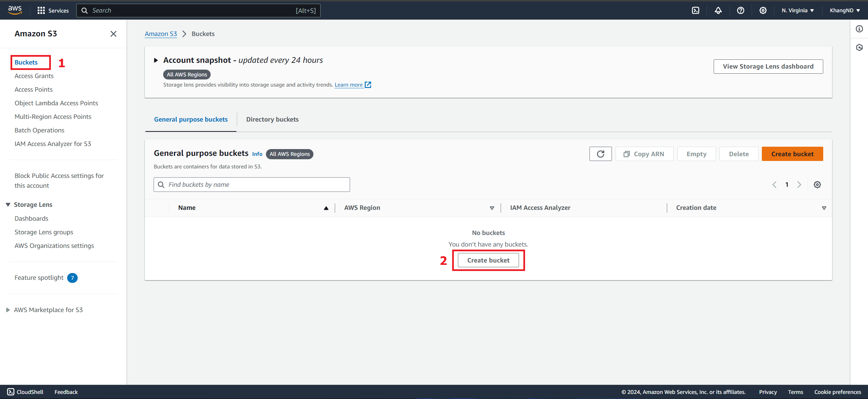The image size is (868, 399).
Task: Open Cookie preferences in the footer
Action: (837, 392)
